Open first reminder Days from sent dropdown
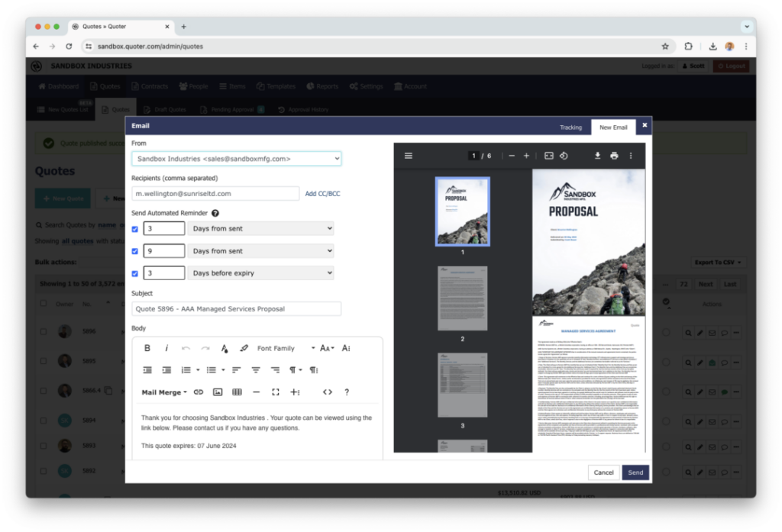 pyautogui.click(x=261, y=228)
